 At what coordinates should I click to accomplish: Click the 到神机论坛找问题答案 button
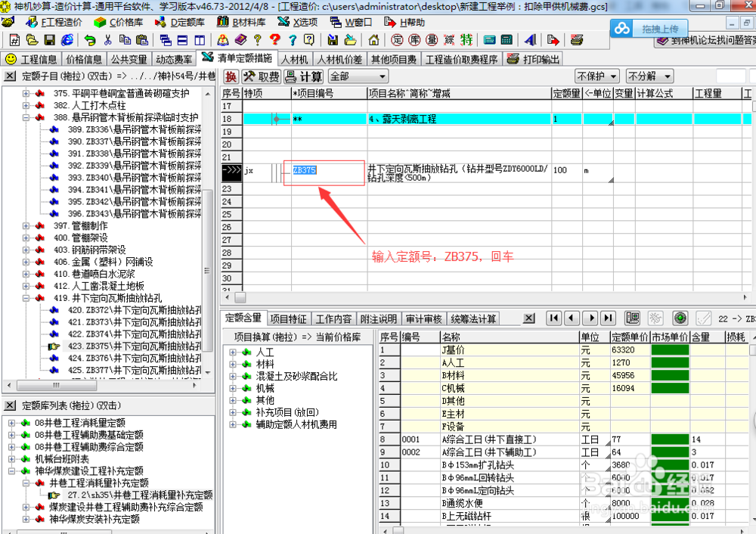point(705,41)
